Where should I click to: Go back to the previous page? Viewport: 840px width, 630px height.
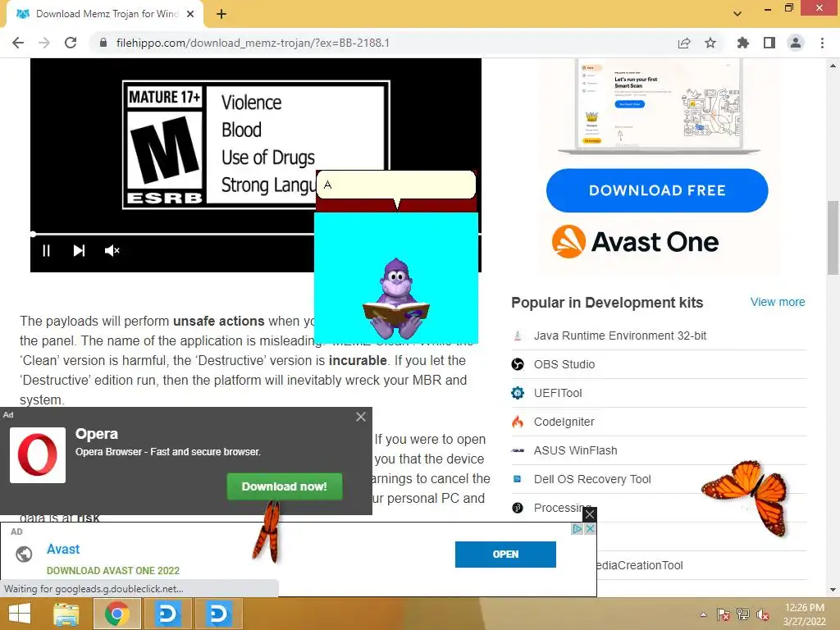(18, 43)
